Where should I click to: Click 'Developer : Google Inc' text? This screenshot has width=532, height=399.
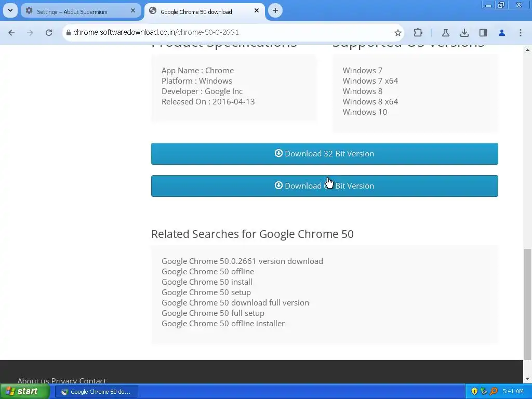click(x=202, y=91)
